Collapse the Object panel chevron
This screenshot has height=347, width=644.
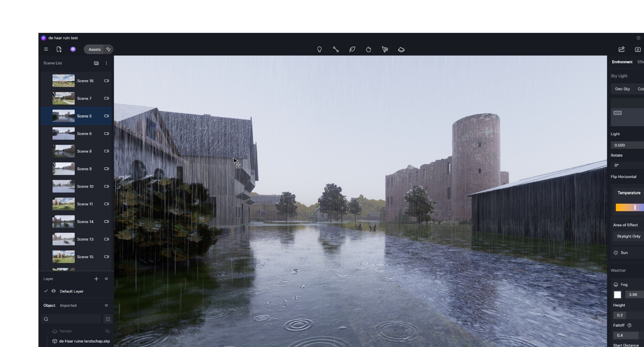(x=106, y=305)
